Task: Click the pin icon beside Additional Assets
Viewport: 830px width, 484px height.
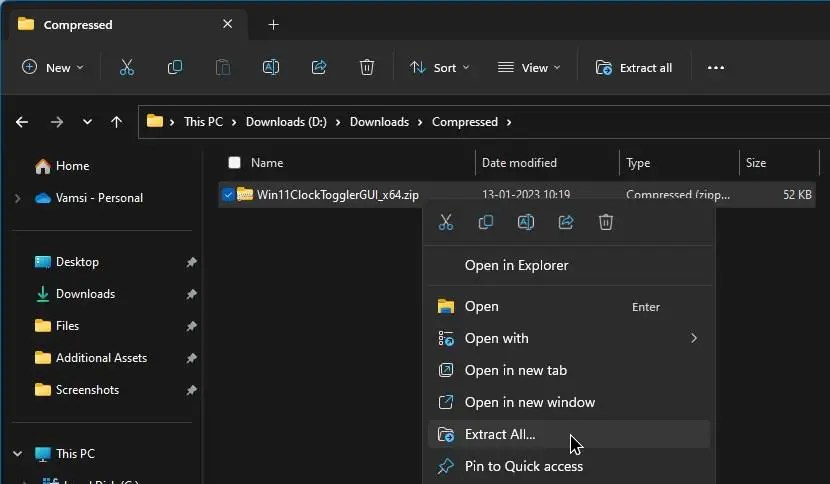Action: pos(191,358)
